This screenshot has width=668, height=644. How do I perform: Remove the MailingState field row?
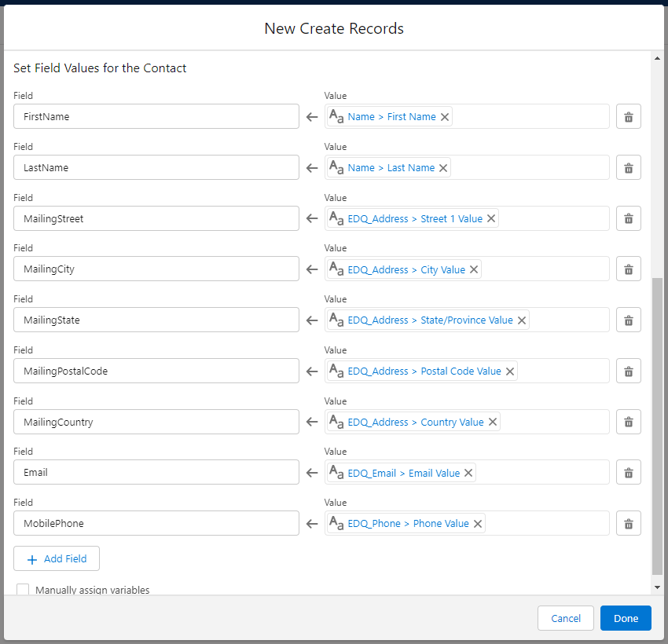(x=628, y=320)
